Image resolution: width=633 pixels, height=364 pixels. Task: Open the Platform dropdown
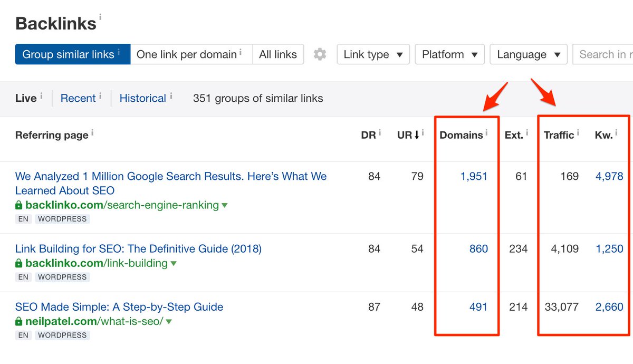tap(450, 54)
